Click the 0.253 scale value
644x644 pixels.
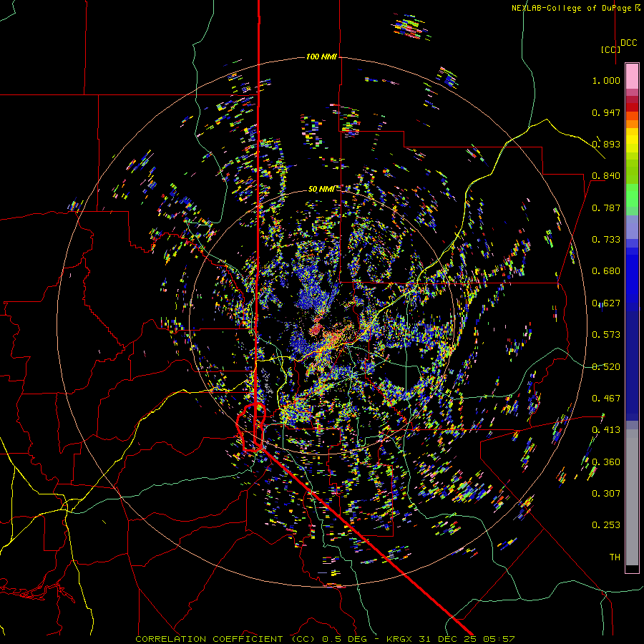[x=606, y=525]
